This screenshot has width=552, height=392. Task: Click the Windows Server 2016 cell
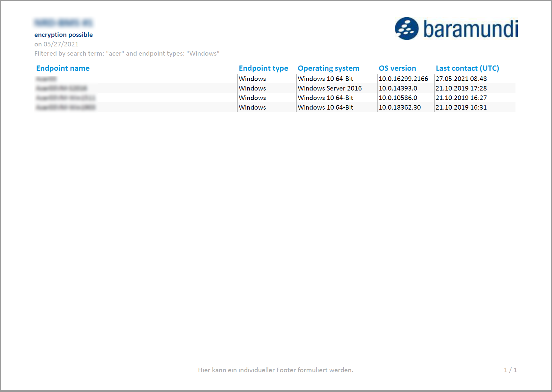point(329,88)
